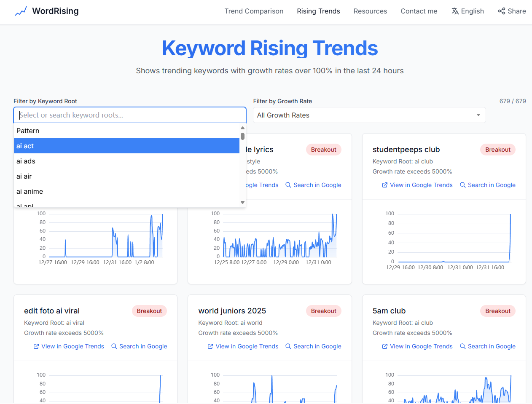Click the '679 / 679' results counter
This screenshot has width=532, height=404.
(x=513, y=101)
